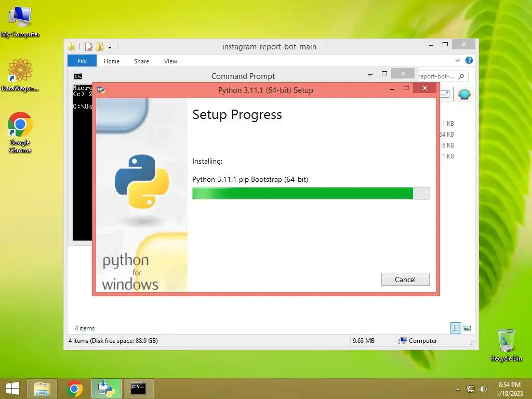Open the taskbar clock and date
The image size is (532, 399).
tap(509, 389)
